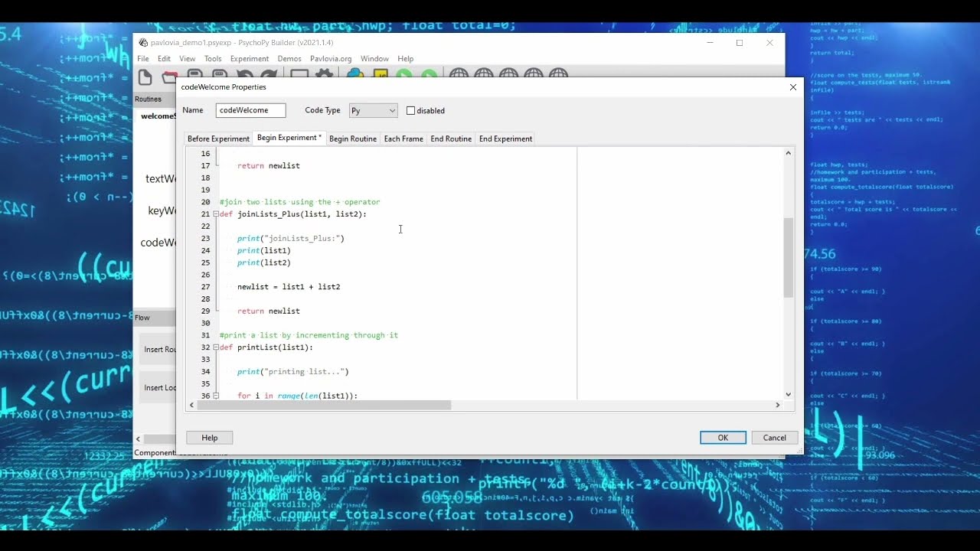The height and width of the screenshot is (551, 980).
Task: Open the Window menu
Action: coord(374,59)
